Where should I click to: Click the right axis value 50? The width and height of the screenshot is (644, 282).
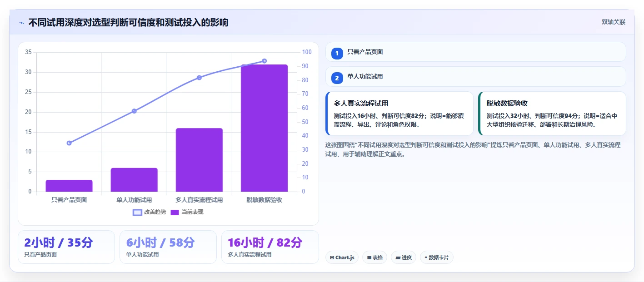click(x=305, y=122)
